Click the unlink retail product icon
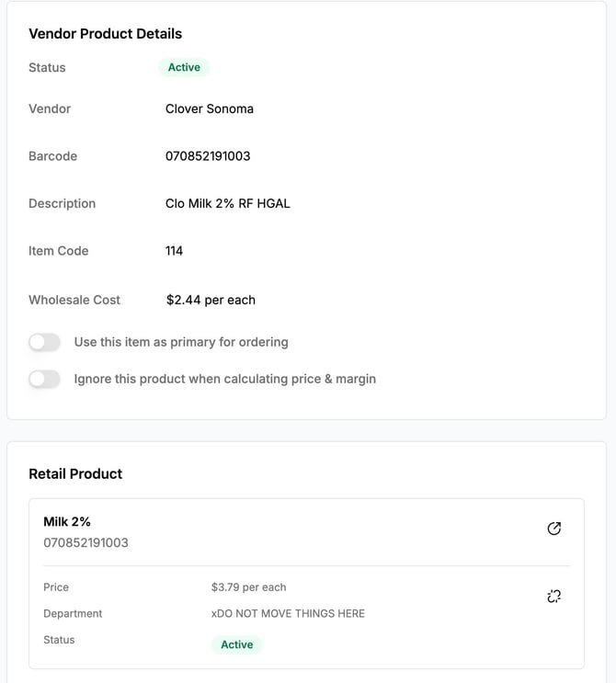 pos(553,597)
